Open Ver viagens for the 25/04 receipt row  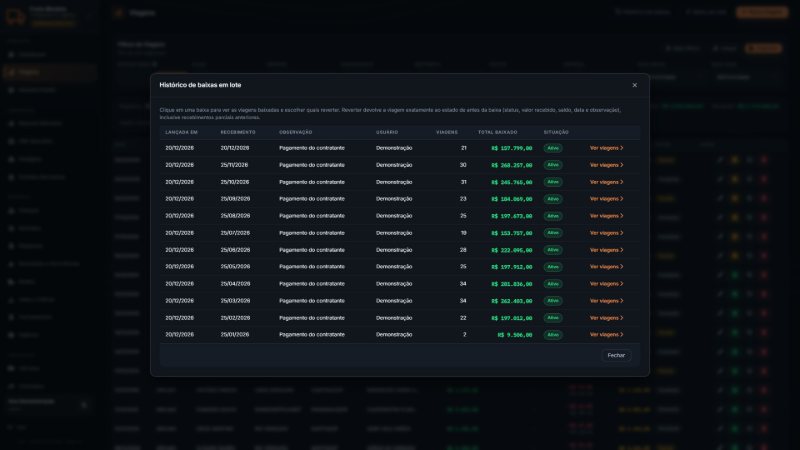pos(607,284)
